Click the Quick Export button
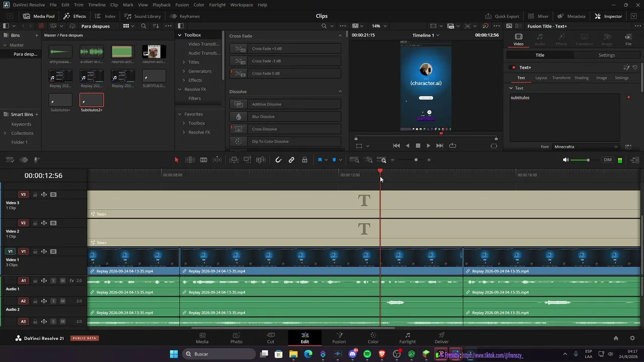644x362 pixels. click(502, 16)
